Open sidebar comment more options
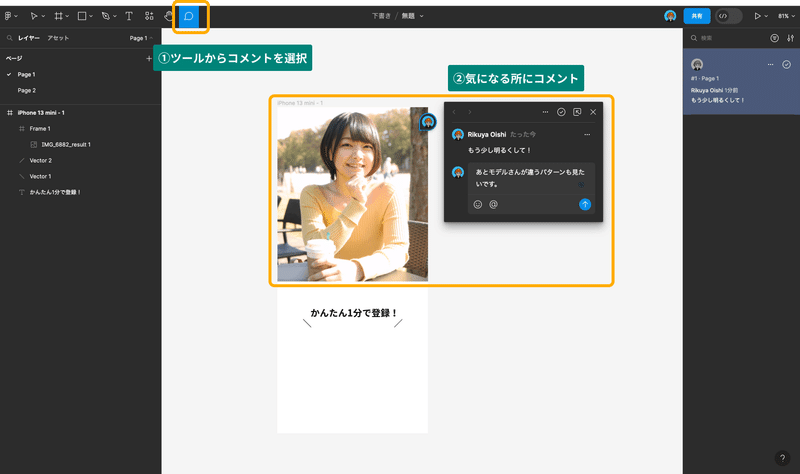Screen dimensions: 800x474 (x=770, y=64)
